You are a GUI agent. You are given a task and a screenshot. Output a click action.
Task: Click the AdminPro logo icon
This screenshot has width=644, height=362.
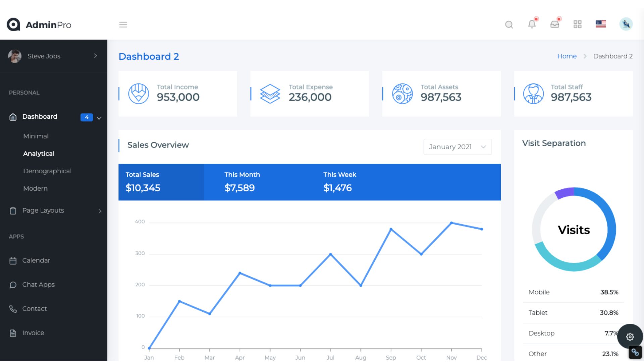(13, 24)
